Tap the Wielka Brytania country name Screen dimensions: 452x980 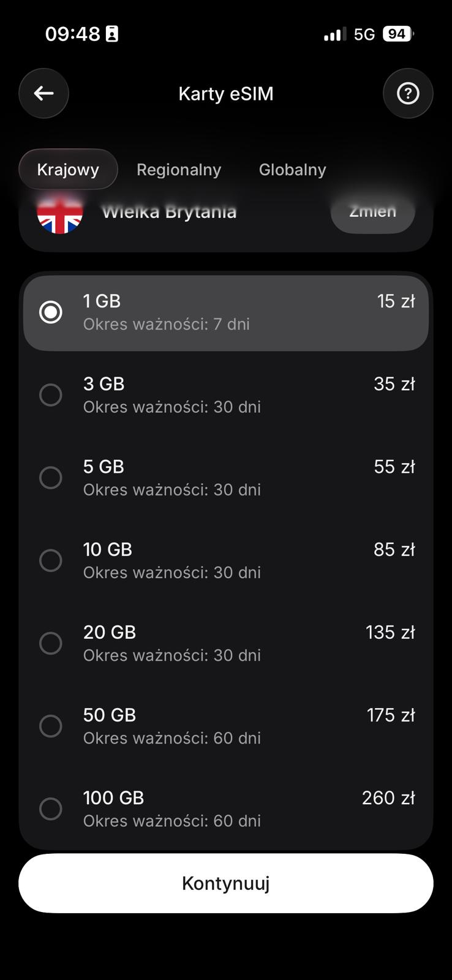169,213
